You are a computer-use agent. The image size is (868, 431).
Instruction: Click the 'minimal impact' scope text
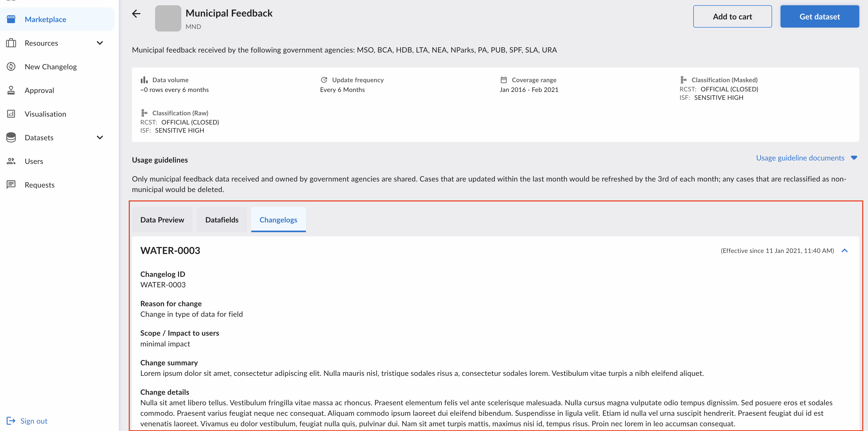tap(165, 344)
